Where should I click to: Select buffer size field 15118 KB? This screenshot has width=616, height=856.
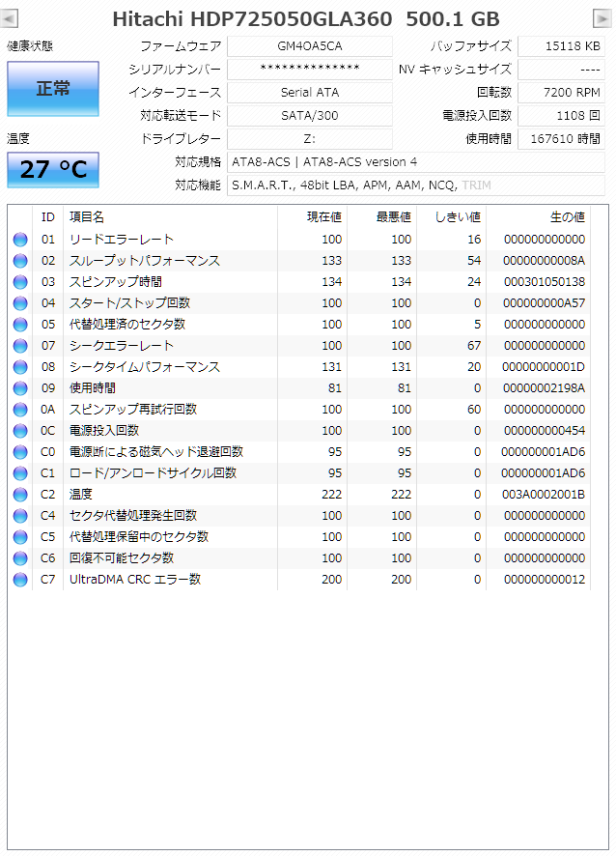[x=561, y=46]
